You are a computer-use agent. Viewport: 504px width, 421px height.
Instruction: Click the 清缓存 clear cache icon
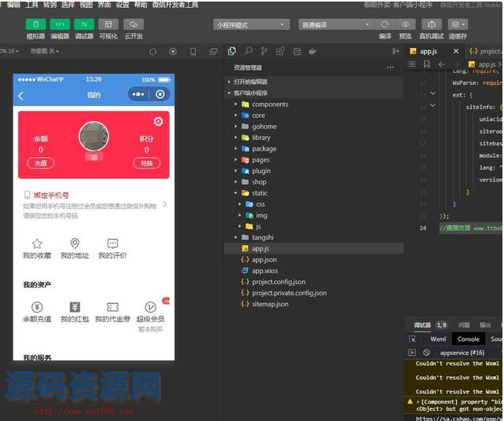[457, 25]
